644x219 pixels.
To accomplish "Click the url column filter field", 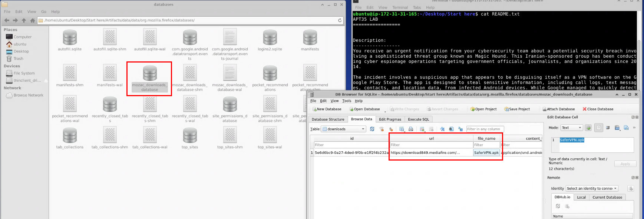I will pos(431,145).
